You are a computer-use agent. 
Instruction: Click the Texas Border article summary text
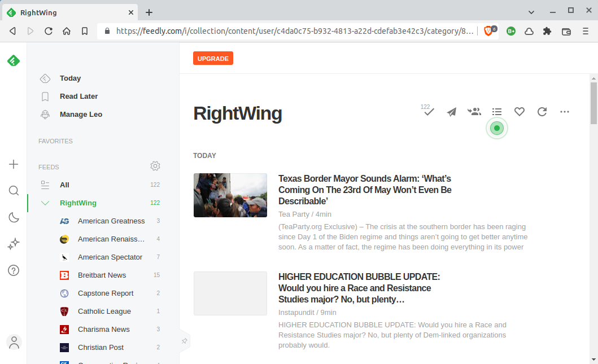point(403,236)
